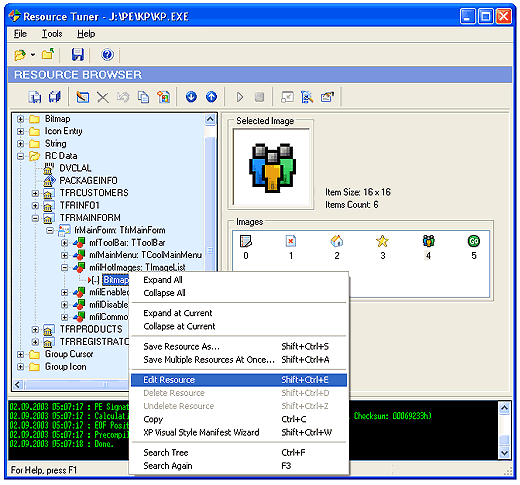
Task: Select image 0 notepad thumbnail
Action: tap(246, 241)
